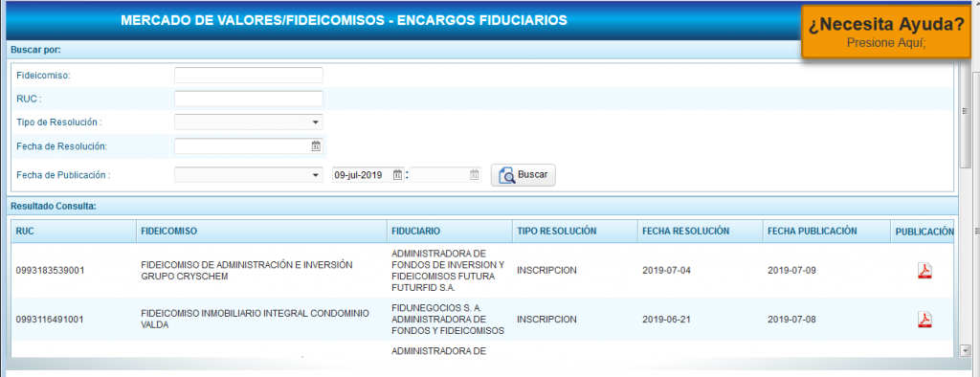Expand the Tipo de Resolución dropdown
This screenshot has height=377, width=980.
coord(249,122)
